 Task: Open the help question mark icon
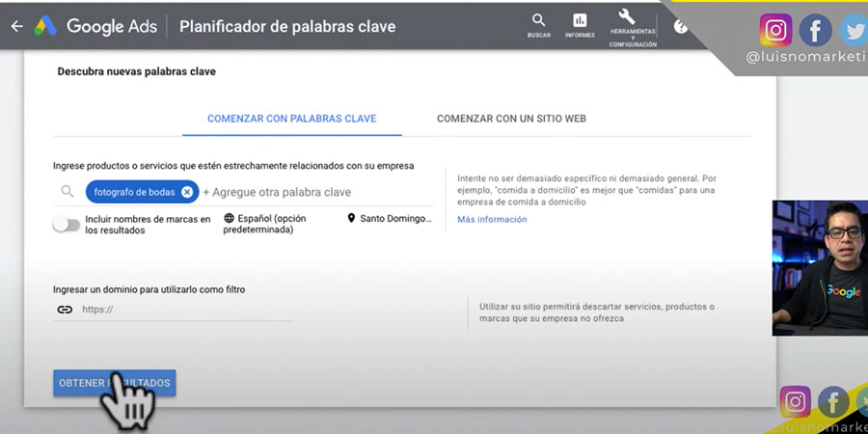(680, 26)
